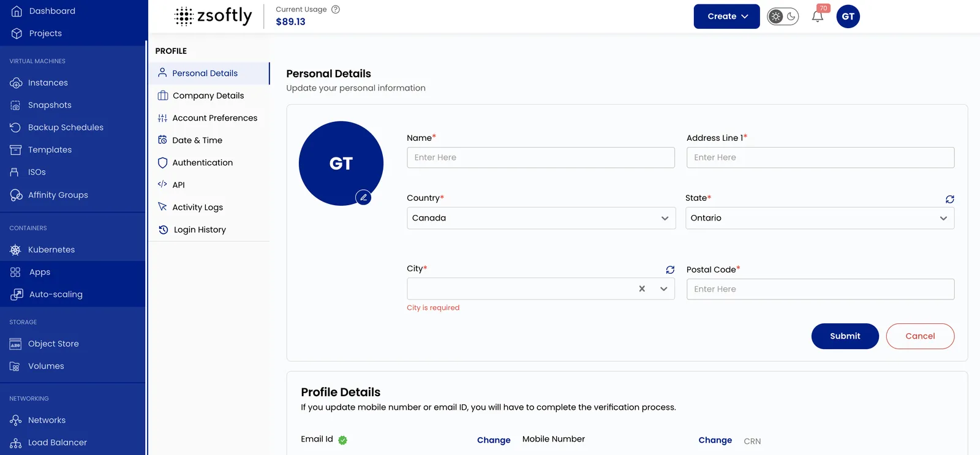This screenshot has width=980, height=455.
Task: Click the ISOs icon in sidebar
Action: pos(15,172)
